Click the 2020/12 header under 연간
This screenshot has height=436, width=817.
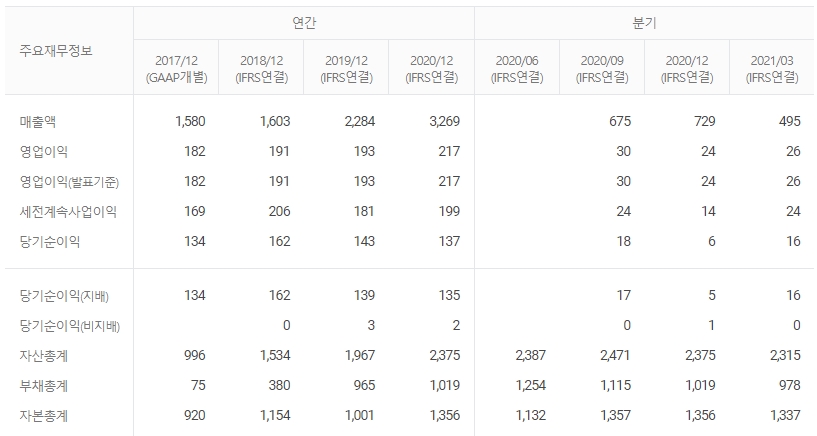click(431, 69)
